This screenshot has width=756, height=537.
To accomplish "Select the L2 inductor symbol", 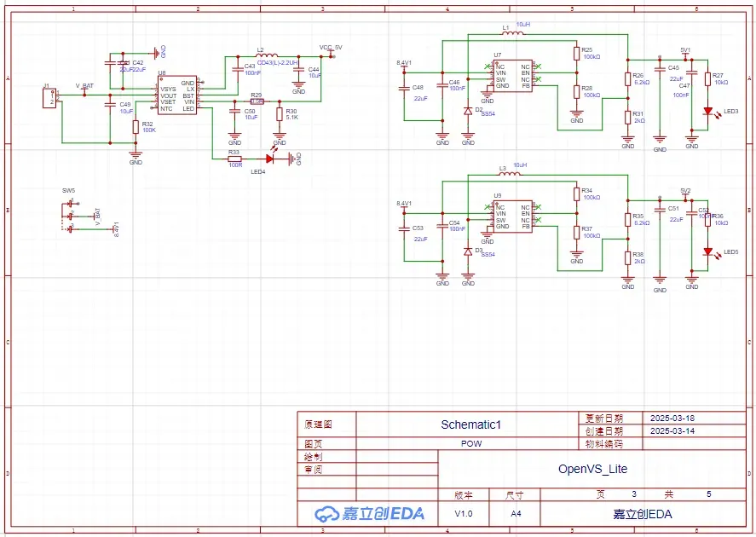I will (265, 57).
